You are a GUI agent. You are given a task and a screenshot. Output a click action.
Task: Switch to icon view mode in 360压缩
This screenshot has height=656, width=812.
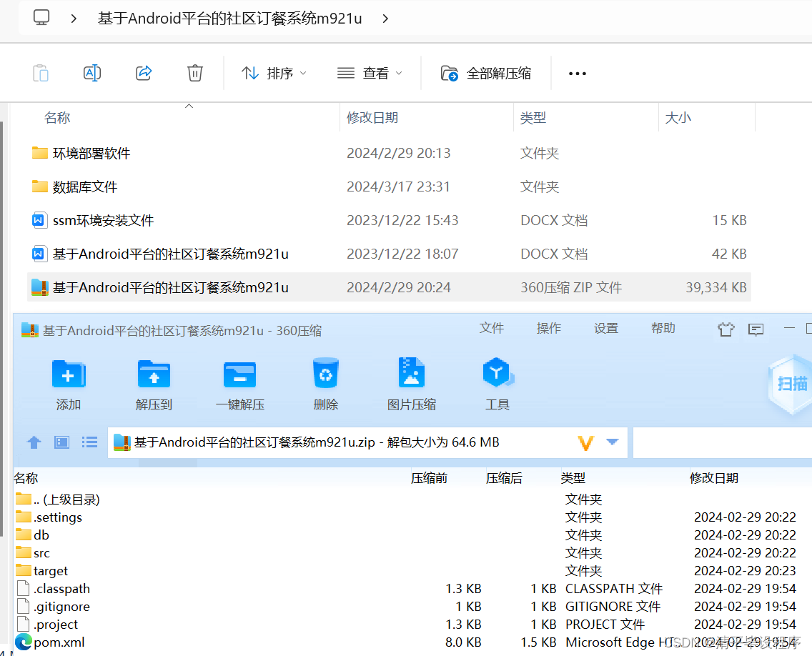point(61,442)
